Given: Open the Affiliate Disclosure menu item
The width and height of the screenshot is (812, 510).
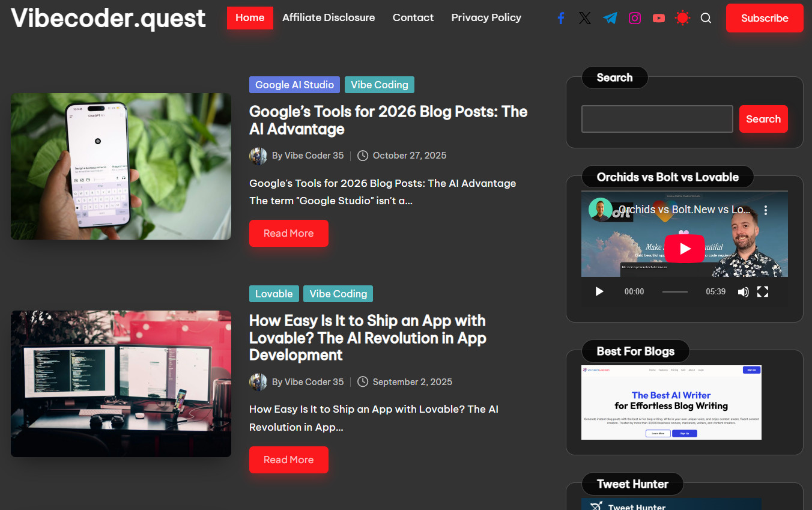Looking at the screenshot, I should [329, 18].
